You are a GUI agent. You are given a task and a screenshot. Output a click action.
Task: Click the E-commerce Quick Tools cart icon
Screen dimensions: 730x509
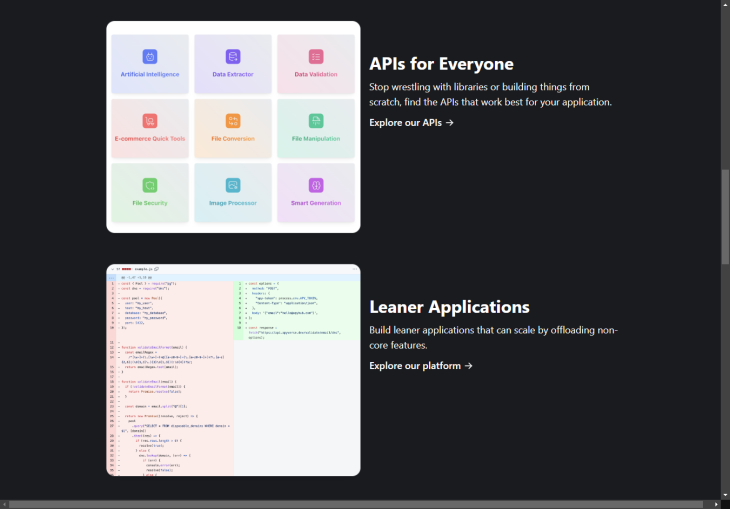(150, 121)
